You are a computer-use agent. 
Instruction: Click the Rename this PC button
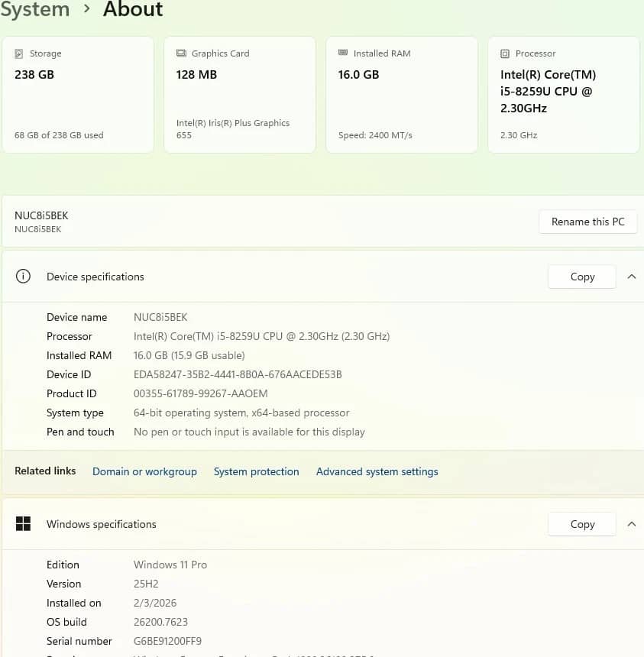pos(588,222)
